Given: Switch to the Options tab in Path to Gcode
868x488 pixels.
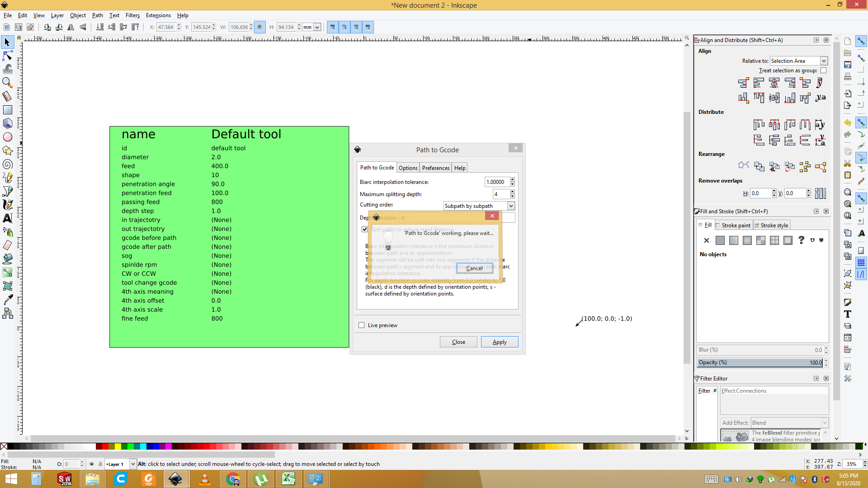Looking at the screenshot, I should 408,168.
